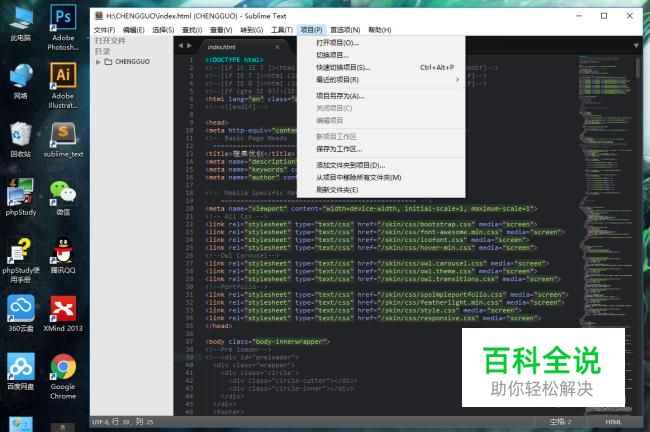Click the code minimap preview
The height and width of the screenshot is (432, 650).
pyautogui.click(x=605, y=234)
